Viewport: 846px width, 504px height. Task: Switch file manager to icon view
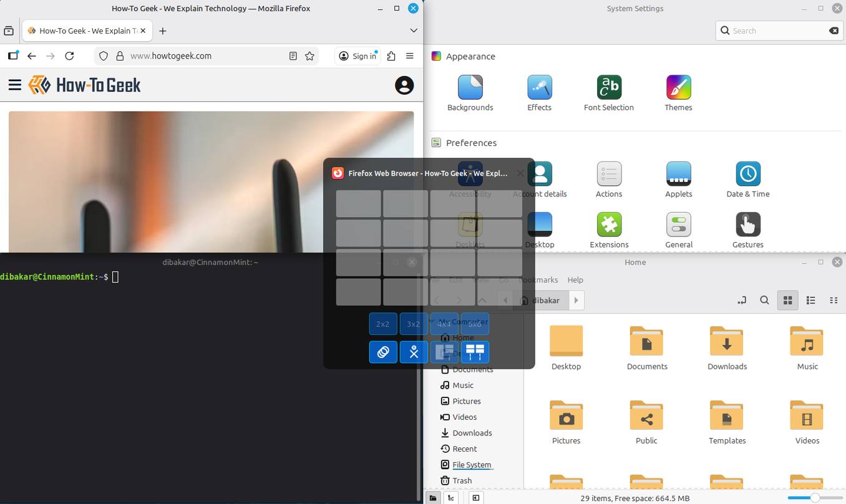(x=787, y=300)
